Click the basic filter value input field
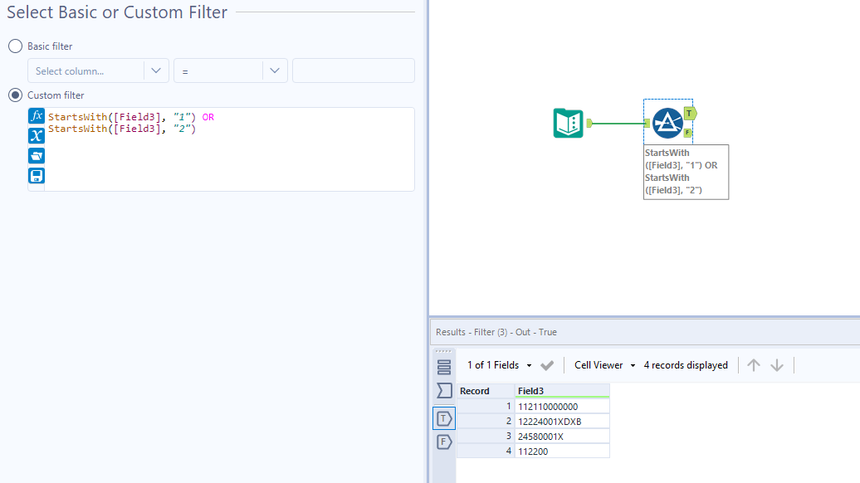 point(353,71)
